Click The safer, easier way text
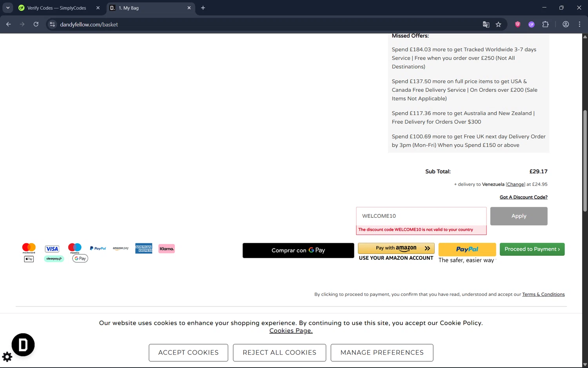The height and width of the screenshot is (368, 588). coord(466,260)
